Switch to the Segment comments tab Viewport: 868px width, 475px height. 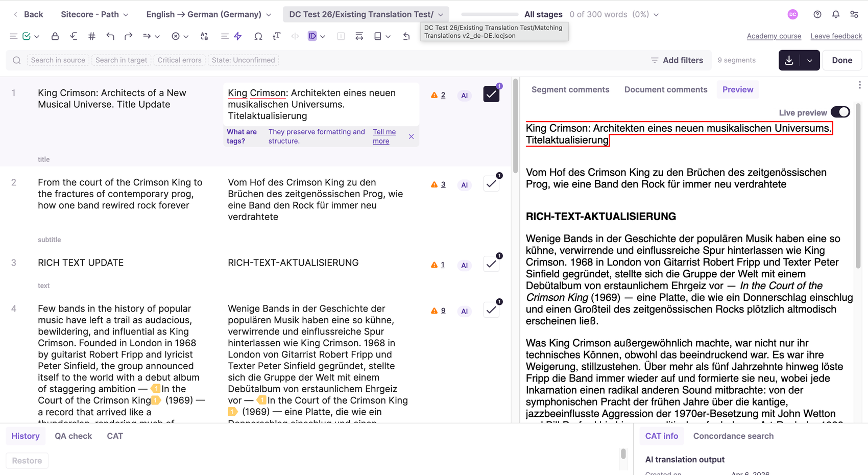pos(570,89)
